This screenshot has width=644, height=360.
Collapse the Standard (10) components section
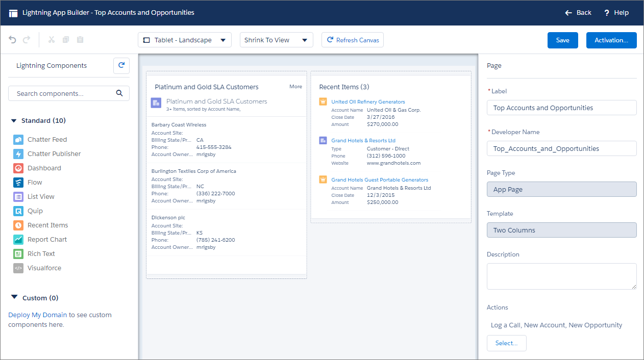(14, 121)
